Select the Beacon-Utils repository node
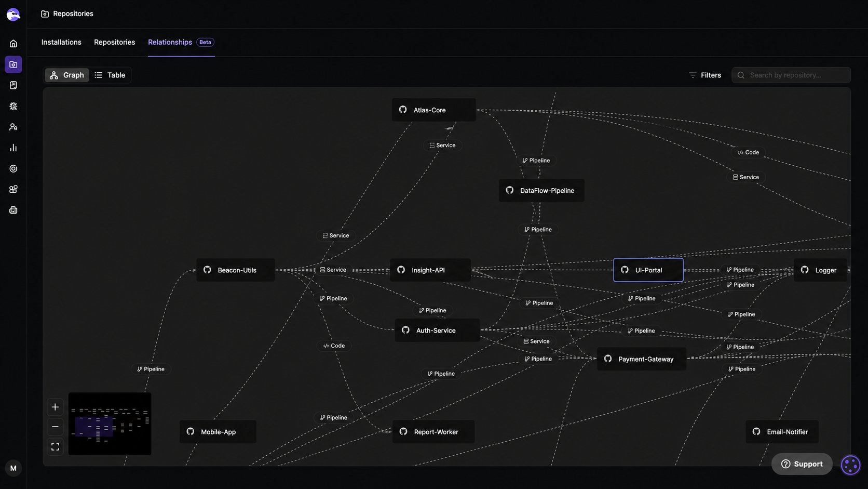This screenshot has height=489, width=868. (x=236, y=270)
